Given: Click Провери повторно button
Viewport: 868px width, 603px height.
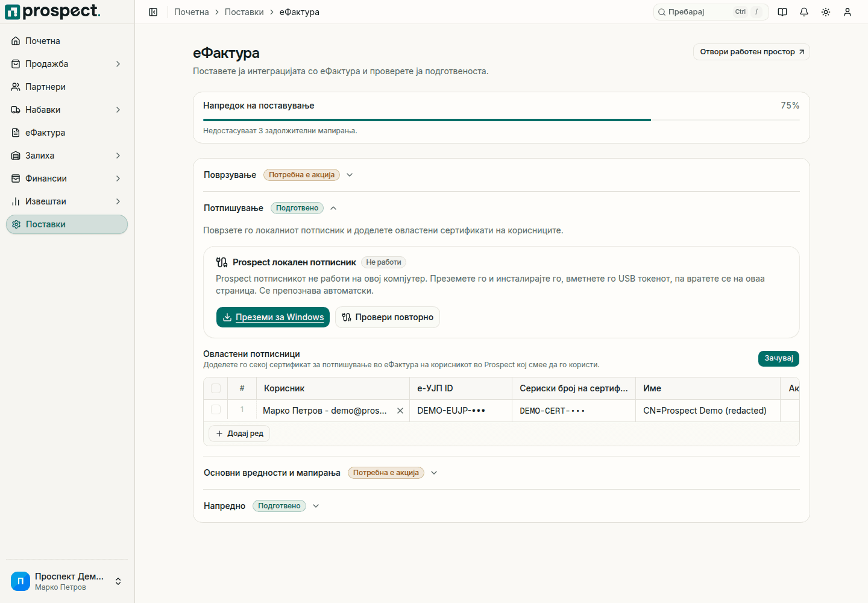Looking at the screenshot, I should tap(388, 317).
